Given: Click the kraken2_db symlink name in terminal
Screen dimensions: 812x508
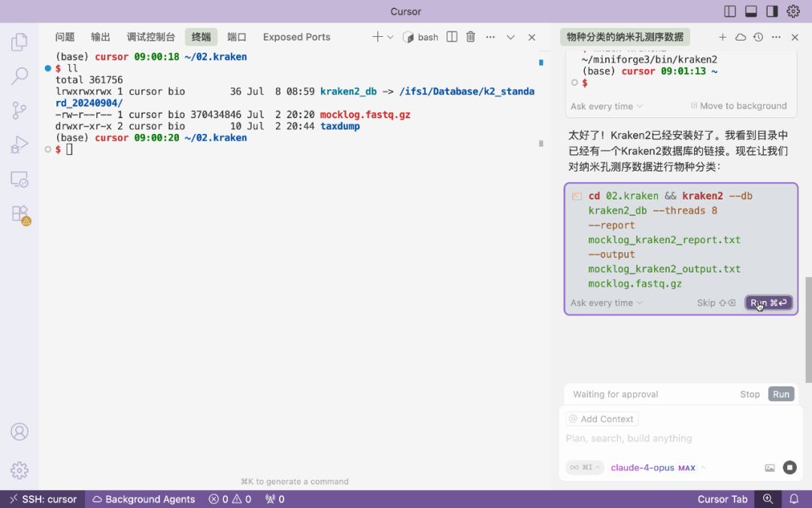Looking at the screenshot, I should tap(348, 91).
